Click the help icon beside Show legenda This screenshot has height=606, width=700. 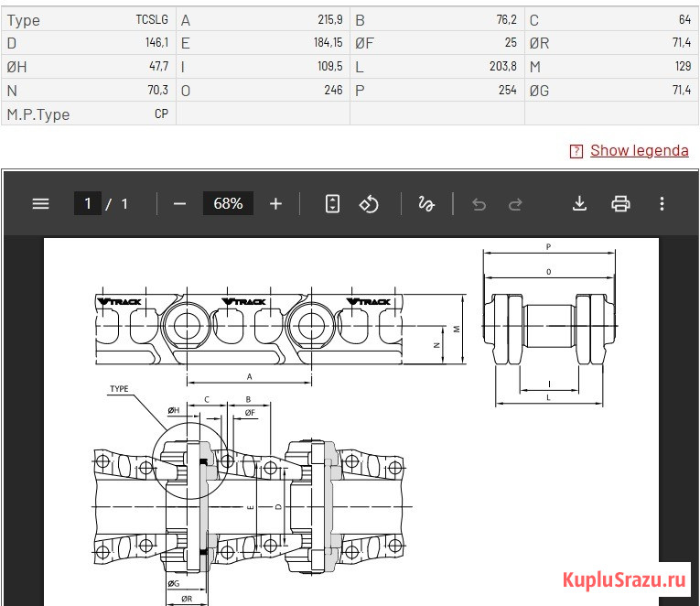pos(576,151)
